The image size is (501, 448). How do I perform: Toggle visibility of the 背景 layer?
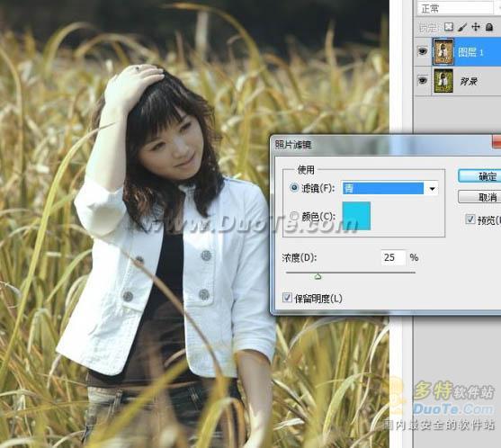pyautogui.click(x=423, y=81)
